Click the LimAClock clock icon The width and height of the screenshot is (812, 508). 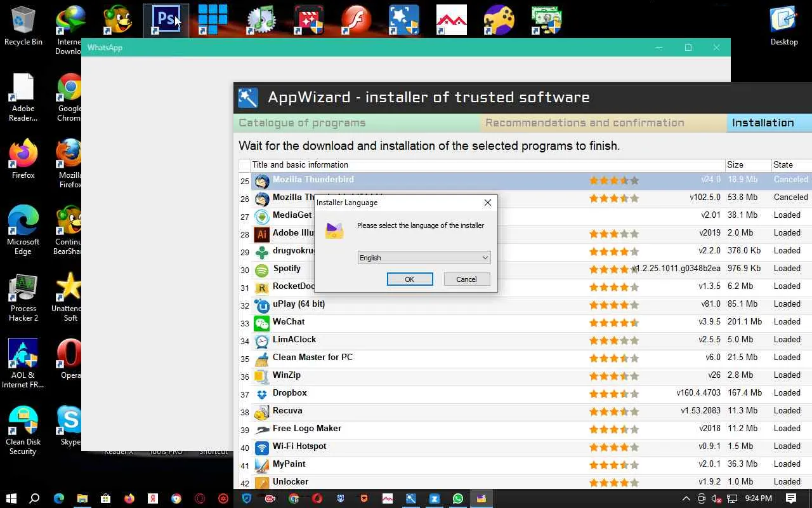(262, 341)
